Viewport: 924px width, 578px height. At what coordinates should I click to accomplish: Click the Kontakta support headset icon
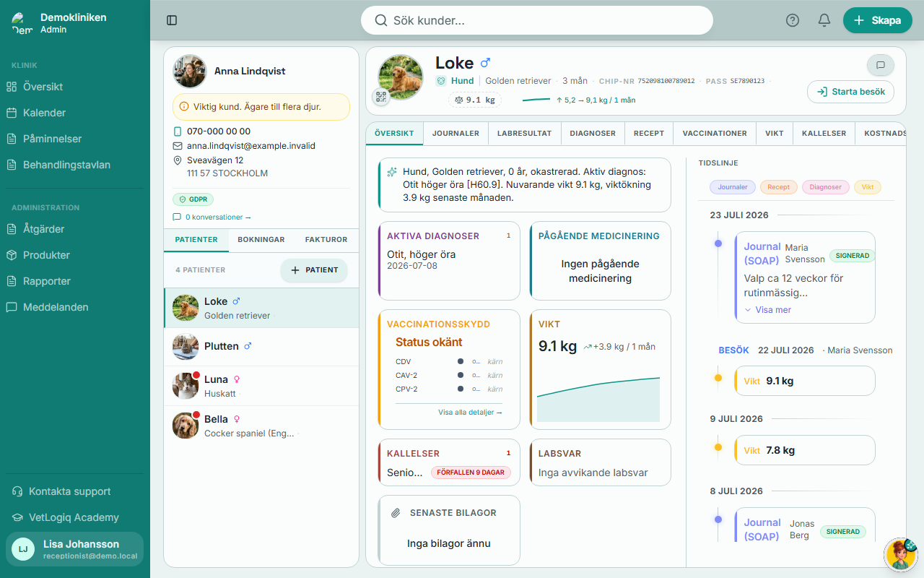[x=17, y=491]
